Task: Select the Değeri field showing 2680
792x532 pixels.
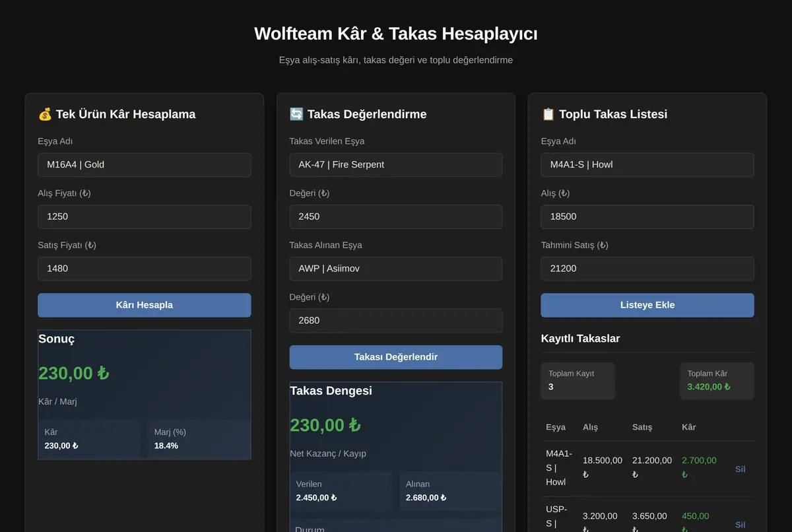Action: (x=396, y=321)
